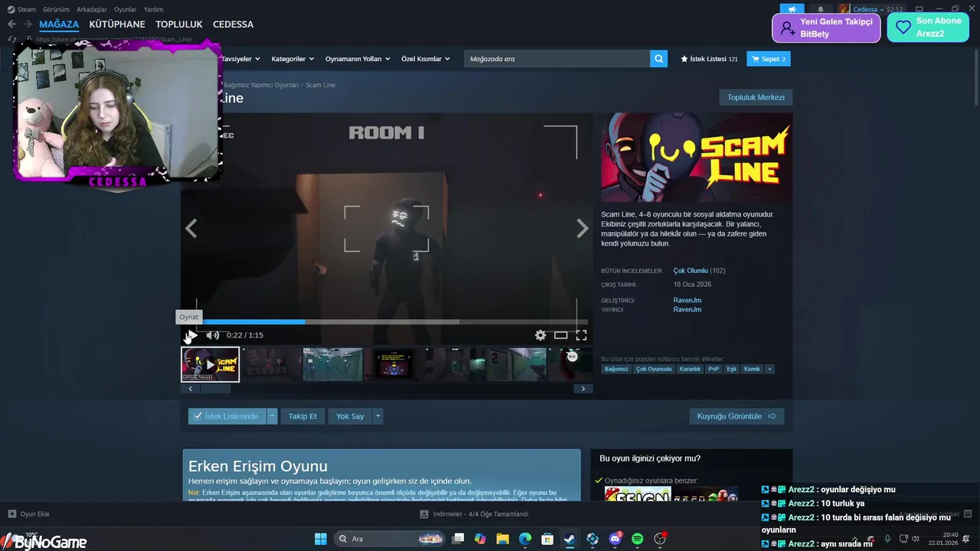The height and width of the screenshot is (551, 980).
Task: Open the Windows Start menu
Action: 321,539
